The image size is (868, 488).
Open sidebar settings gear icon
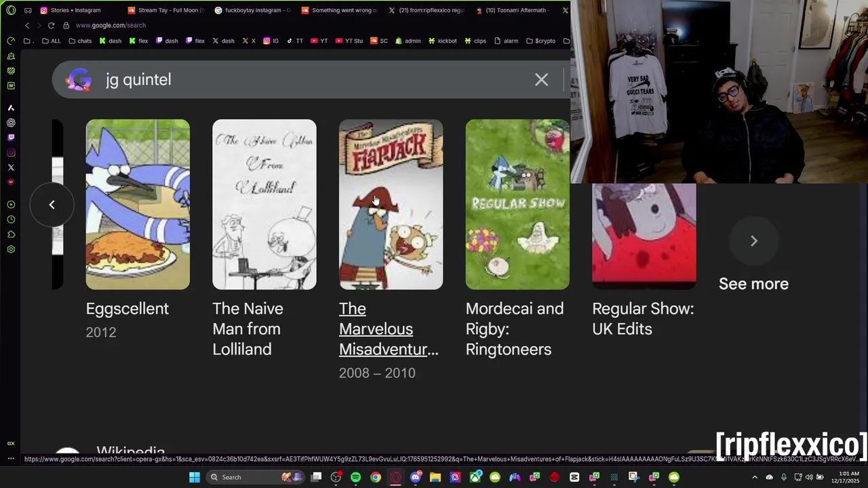11,249
